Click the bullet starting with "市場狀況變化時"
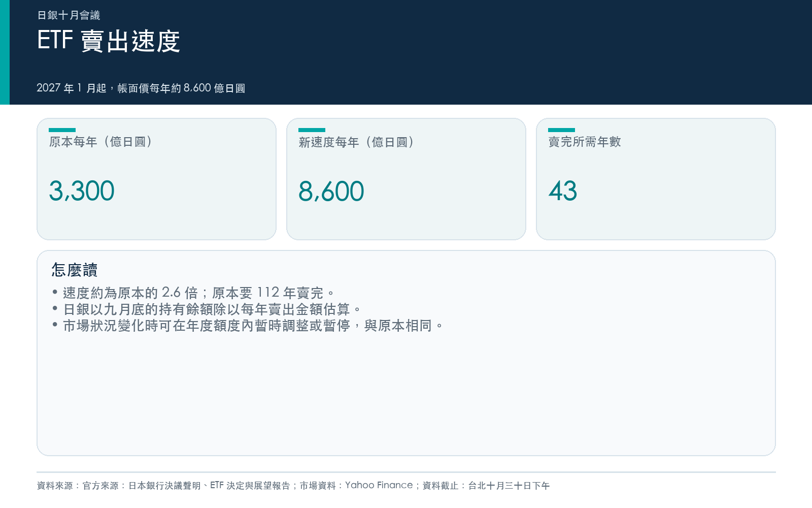 248,325
